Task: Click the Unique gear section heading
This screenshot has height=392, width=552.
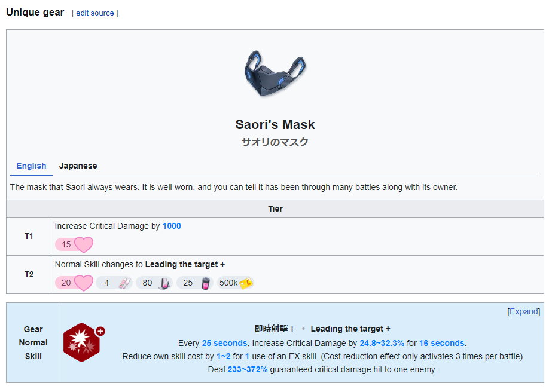Action: [35, 13]
